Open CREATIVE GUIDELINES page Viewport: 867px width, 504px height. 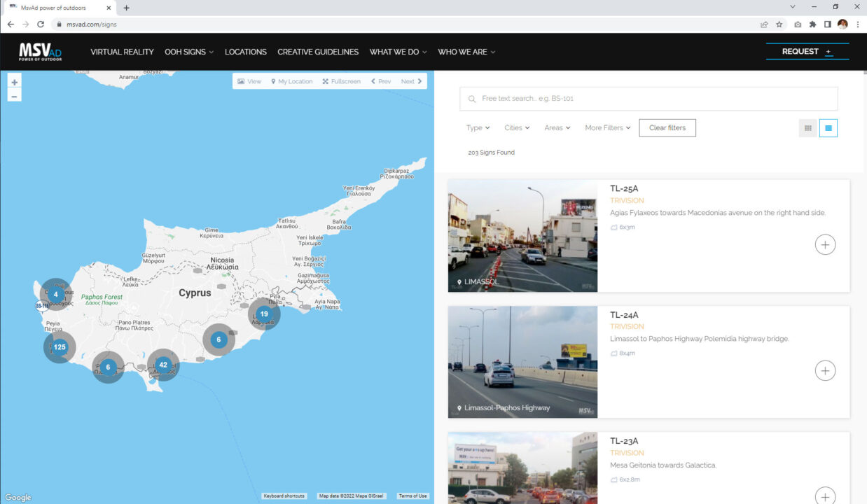point(318,52)
